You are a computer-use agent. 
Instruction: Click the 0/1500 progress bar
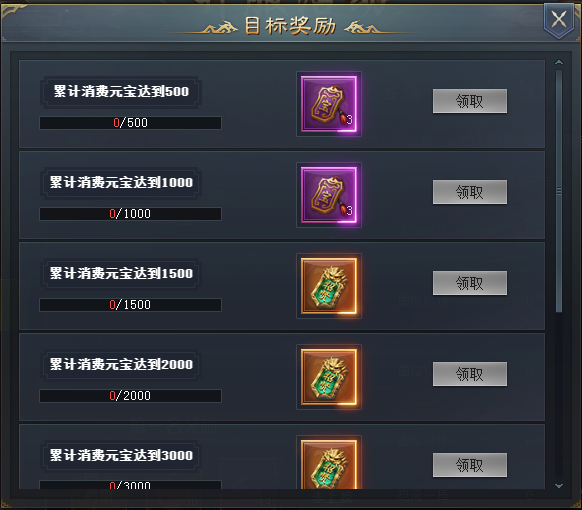130,305
